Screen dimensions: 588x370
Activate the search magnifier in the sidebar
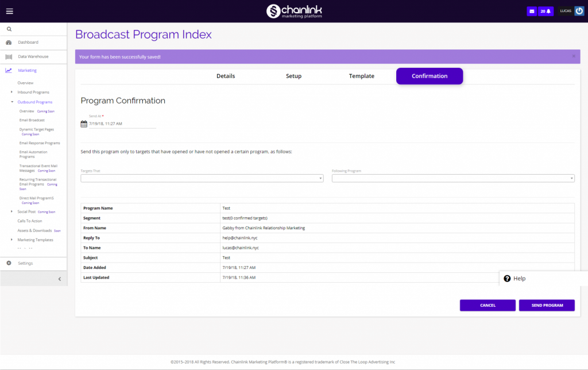click(9, 28)
